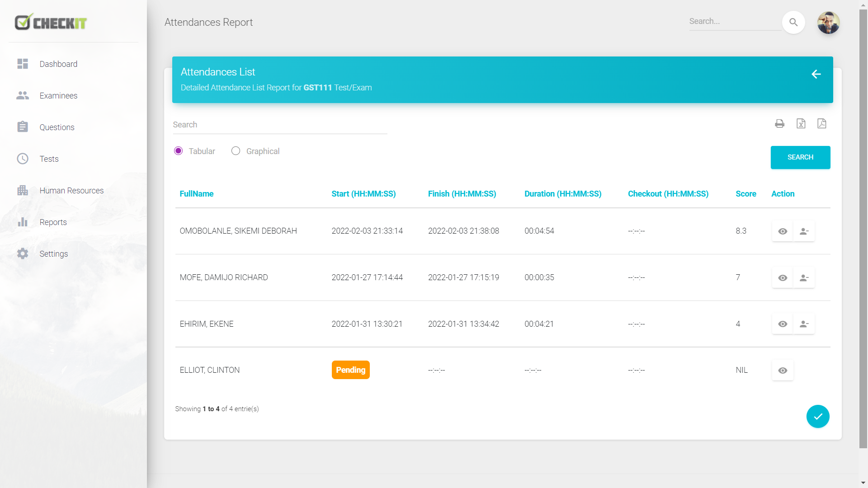Click the Tests clock icon
The height and width of the screenshot is (488, 868).
click(x=23, y=159)
